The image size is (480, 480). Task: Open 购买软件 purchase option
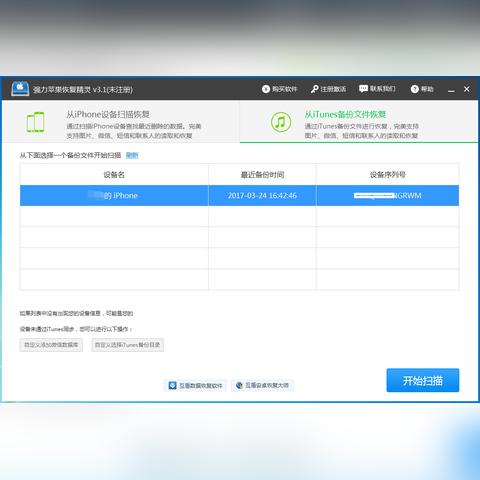tap(279, 89)
